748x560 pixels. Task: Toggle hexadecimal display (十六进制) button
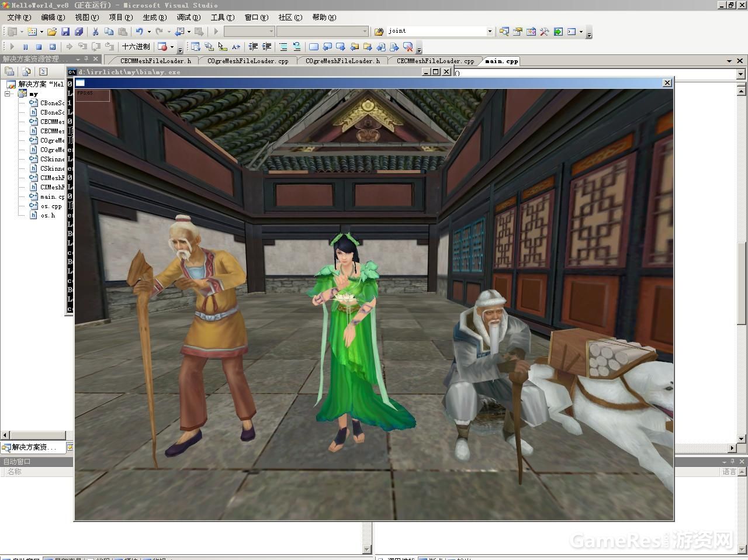point(136,47)
